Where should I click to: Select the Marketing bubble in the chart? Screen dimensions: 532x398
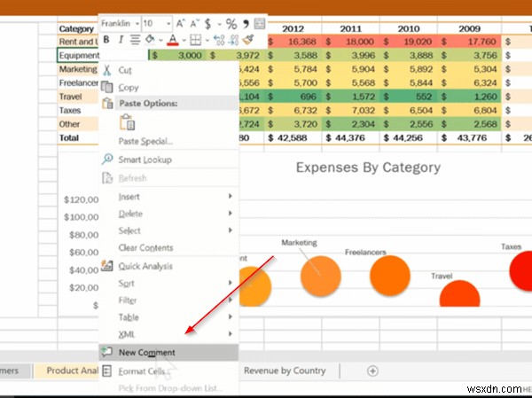click(320, 274)
